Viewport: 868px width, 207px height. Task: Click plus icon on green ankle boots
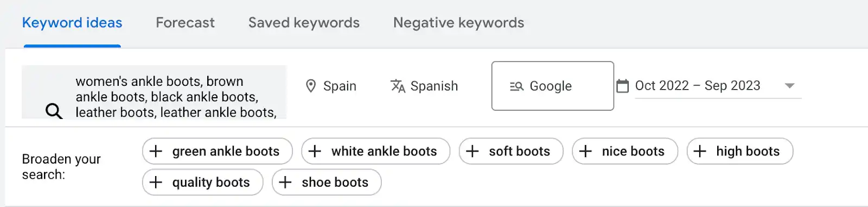coord(156,151)
